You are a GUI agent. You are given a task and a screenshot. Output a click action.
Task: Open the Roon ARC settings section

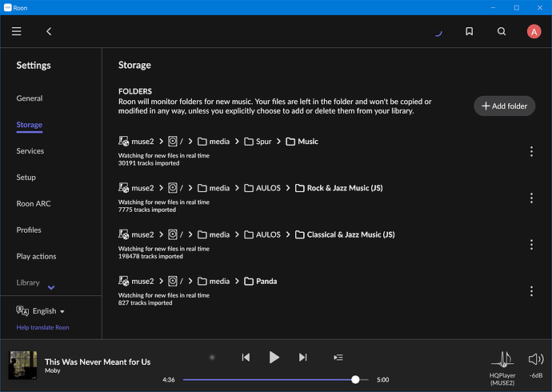tap(33, 204)
